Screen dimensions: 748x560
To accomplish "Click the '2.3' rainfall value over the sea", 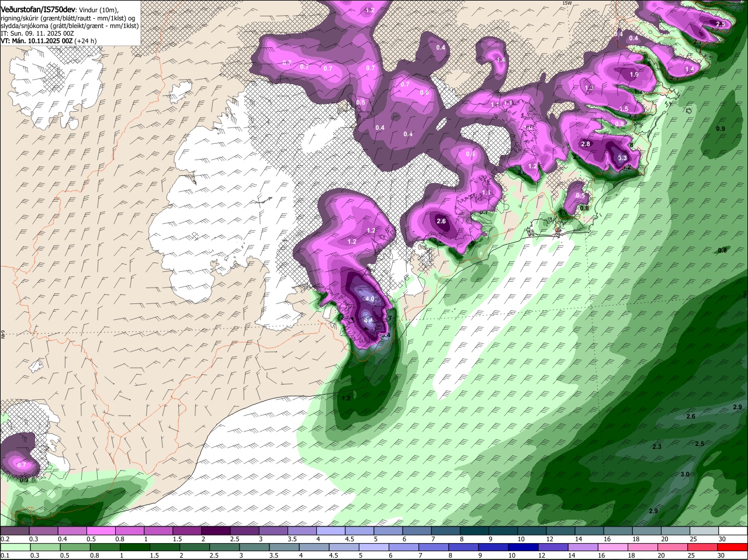I will pyautogui.click(x=657, y=447).
